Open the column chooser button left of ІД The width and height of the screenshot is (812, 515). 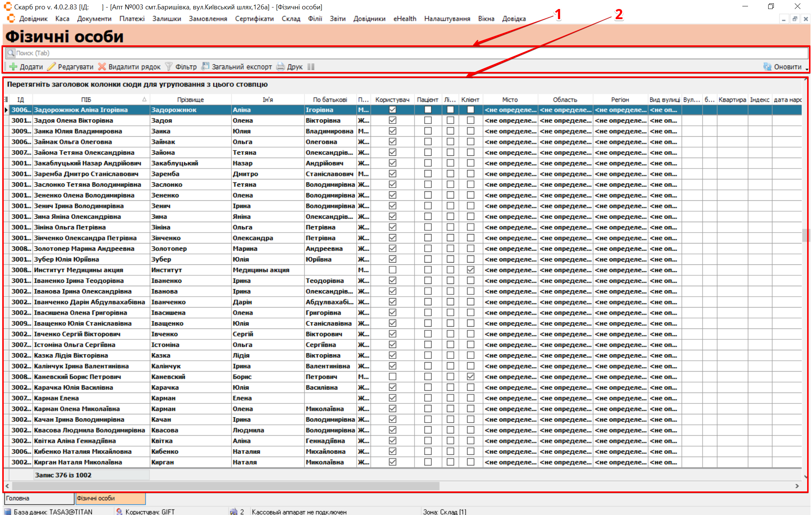[x=6, y=99]
